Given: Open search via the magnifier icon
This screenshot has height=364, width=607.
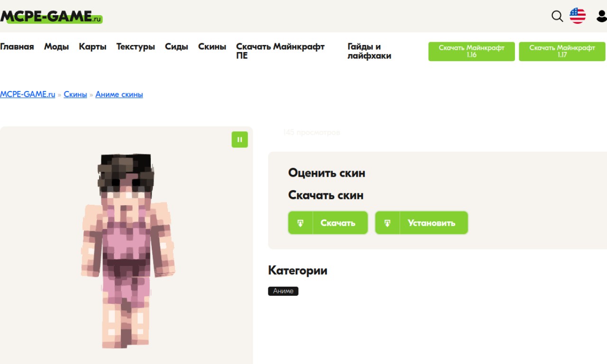Looking at the screenshot, I should pos(557,16).
